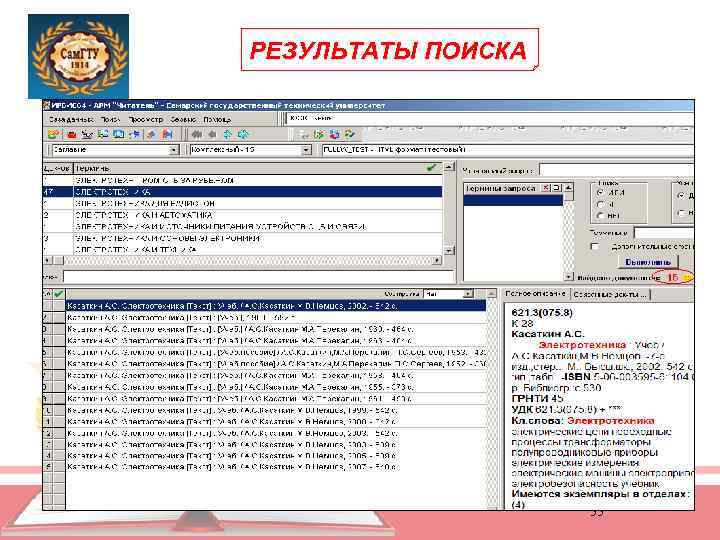This screenshot has width=720, height=540.
Task: Click the red-blue pin toolbar icon
Action: click(x=151, y=134)
